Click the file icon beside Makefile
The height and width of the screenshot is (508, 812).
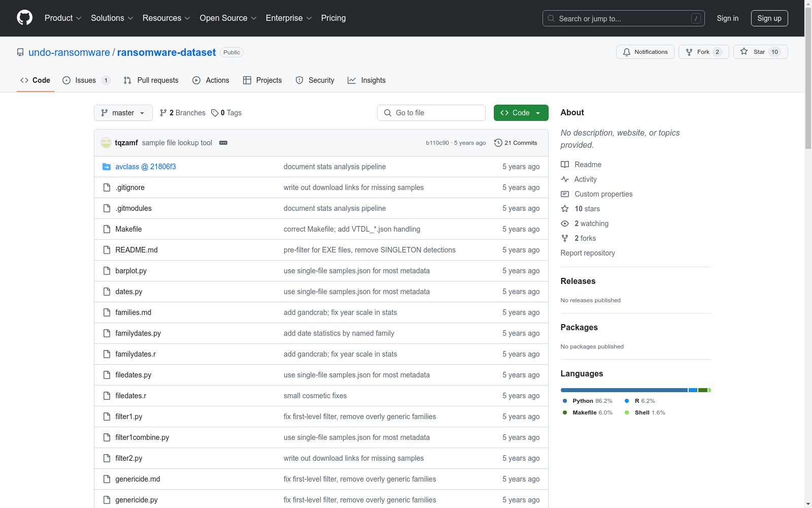pos(107,229)
